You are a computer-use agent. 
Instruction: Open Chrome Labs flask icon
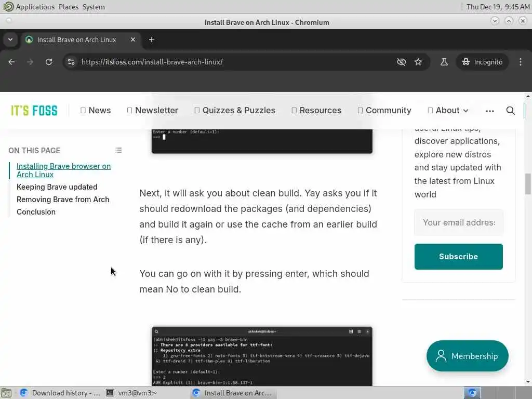coord(444,62)
